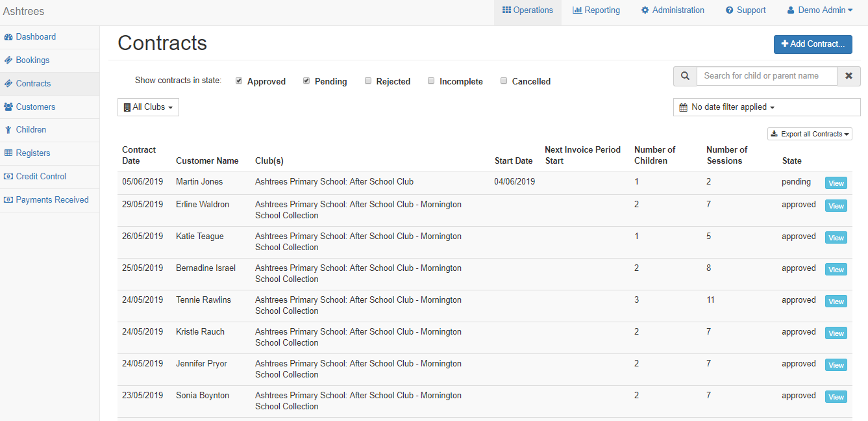Open the All Clubs dropdown
868x421 pixels.
click(148, 107)
